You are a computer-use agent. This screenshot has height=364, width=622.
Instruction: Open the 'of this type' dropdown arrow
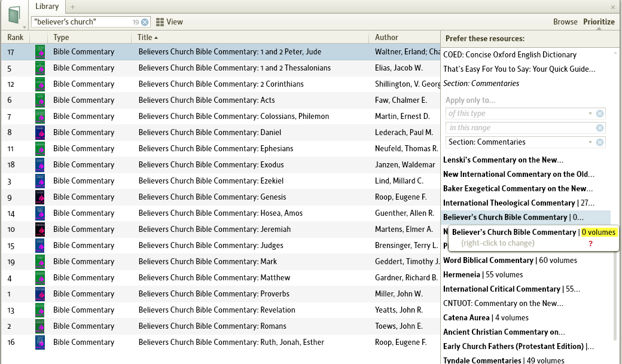pyautogui.click(x=590, y=114)
